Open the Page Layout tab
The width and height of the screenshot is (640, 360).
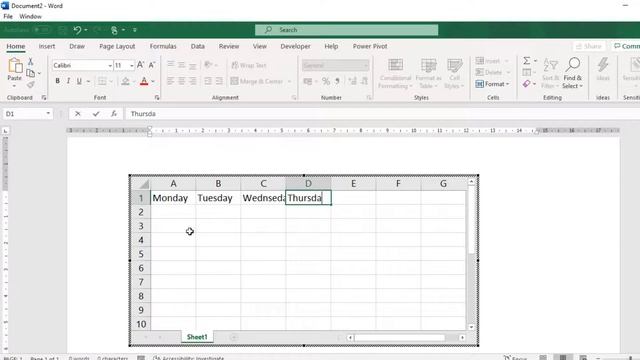coord(117,47)
